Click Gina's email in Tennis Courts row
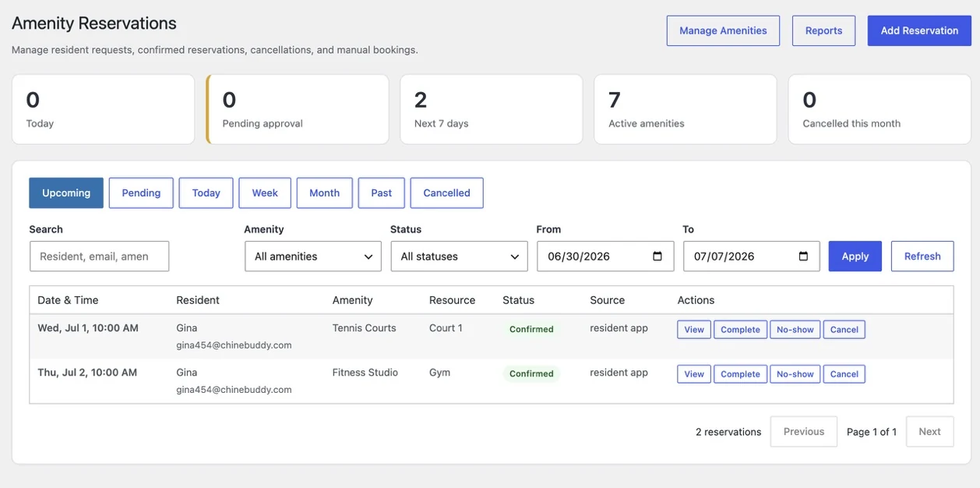Image resolution: width=980 pixels, height=488 pixels. (234, 345)
